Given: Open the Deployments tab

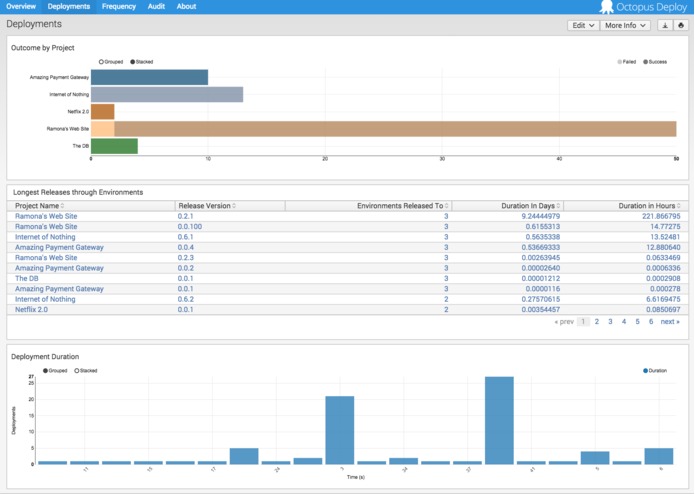Looking at the screenshot, I should pyautogui.click(x=69, y=7).
